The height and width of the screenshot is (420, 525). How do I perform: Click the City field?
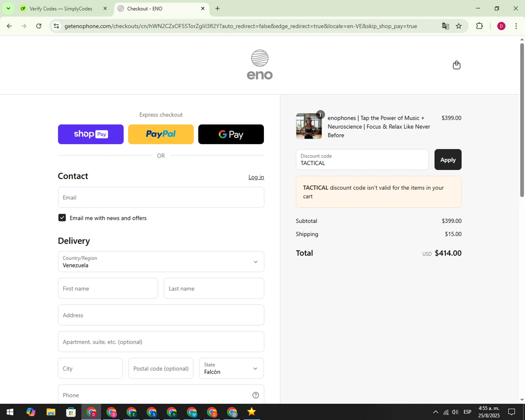click(90, 368)
